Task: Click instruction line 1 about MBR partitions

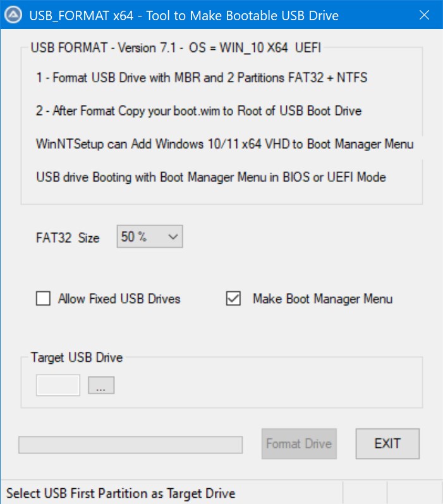Action: (x=202, y=78)
